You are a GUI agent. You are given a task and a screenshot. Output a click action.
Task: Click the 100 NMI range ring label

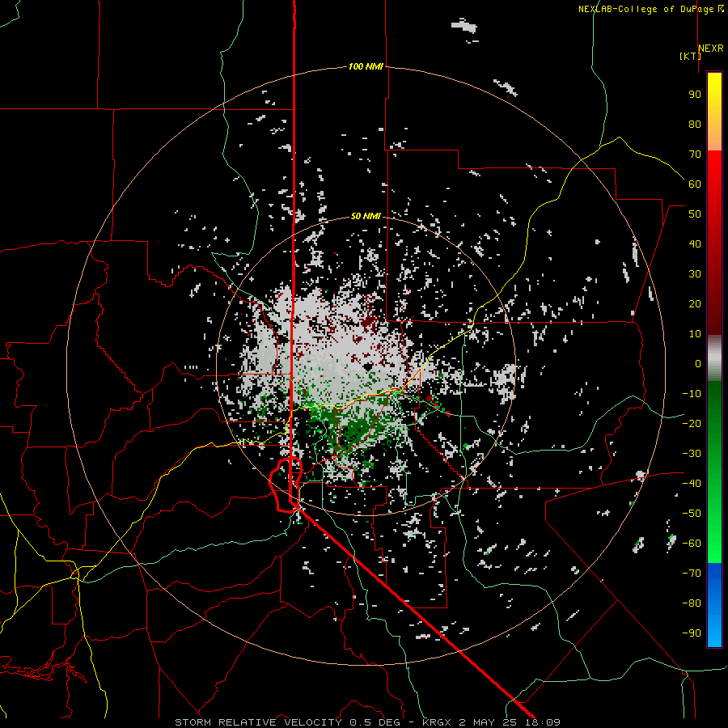pos(366,67)
